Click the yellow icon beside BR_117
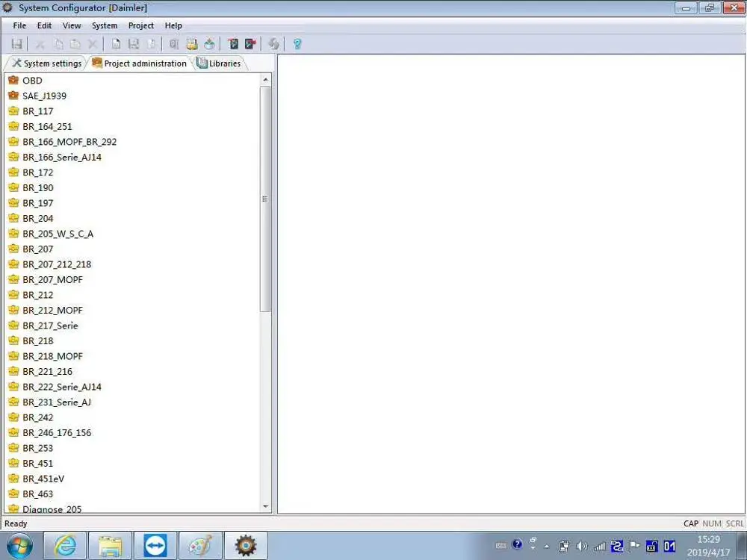747x560 pixels. (13, 111)
